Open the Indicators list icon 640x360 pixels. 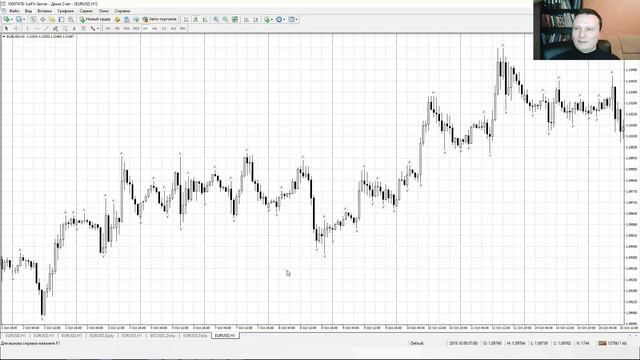click(x=267, y=19)
